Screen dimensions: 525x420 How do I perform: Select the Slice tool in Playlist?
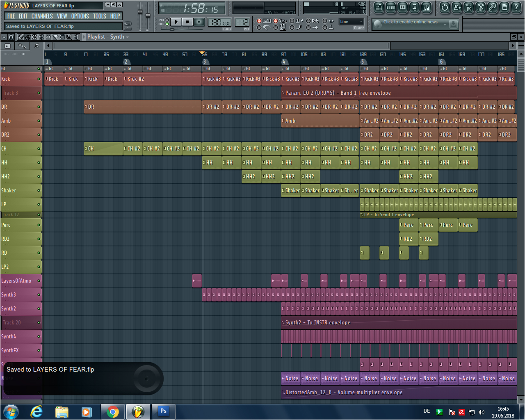pyautogui.click(x=55, y=37)
